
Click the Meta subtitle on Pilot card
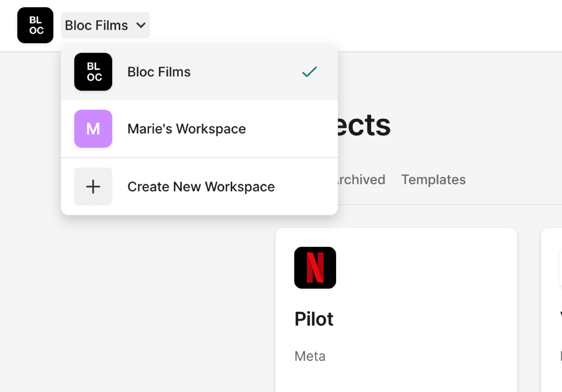click(x=310, y=356)
